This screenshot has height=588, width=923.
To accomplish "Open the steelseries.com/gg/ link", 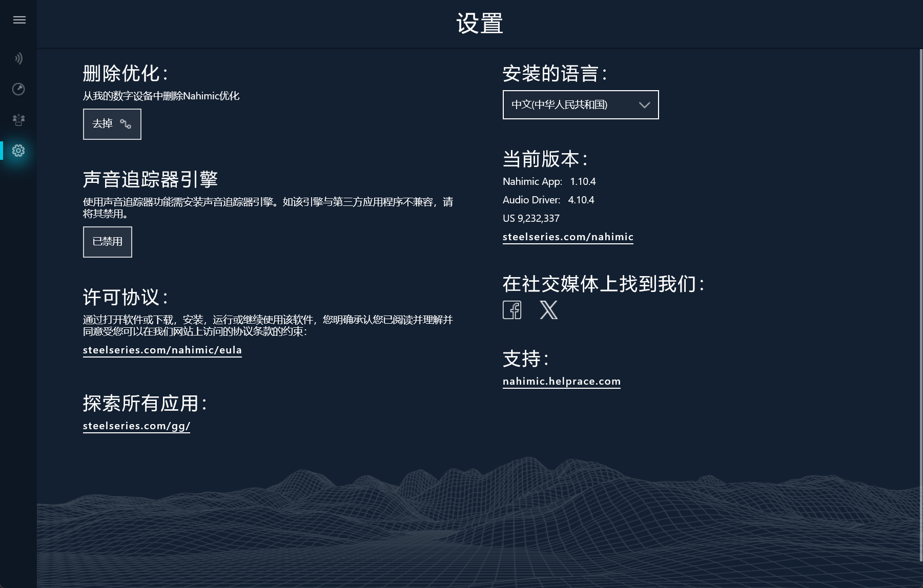I will pyautogui.click(x=136, y=426).
